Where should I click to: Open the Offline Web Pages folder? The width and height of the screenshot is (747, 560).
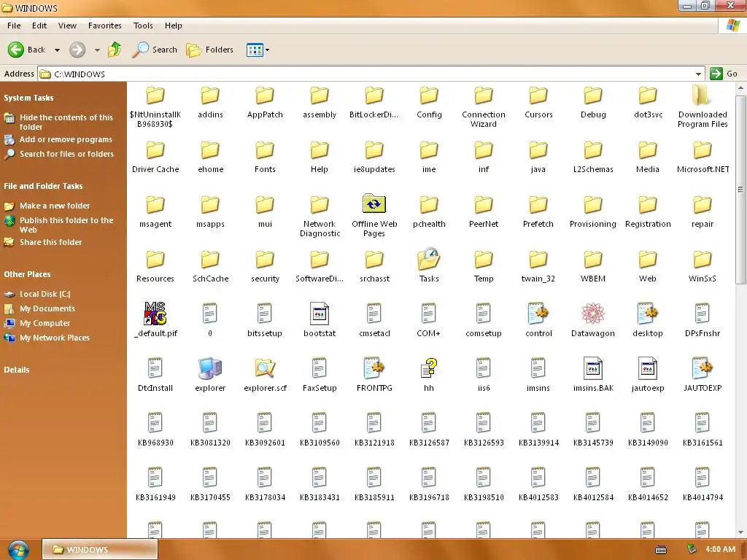pos(374,205)
